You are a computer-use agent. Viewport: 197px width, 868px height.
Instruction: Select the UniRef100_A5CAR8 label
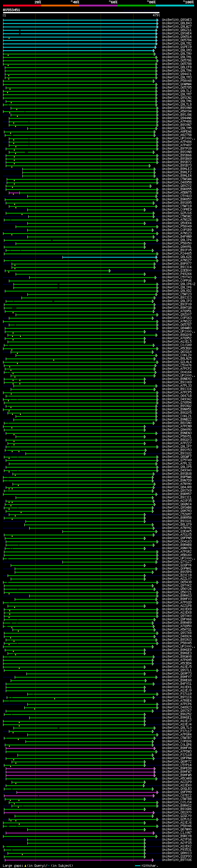click(x=177, y=779)
